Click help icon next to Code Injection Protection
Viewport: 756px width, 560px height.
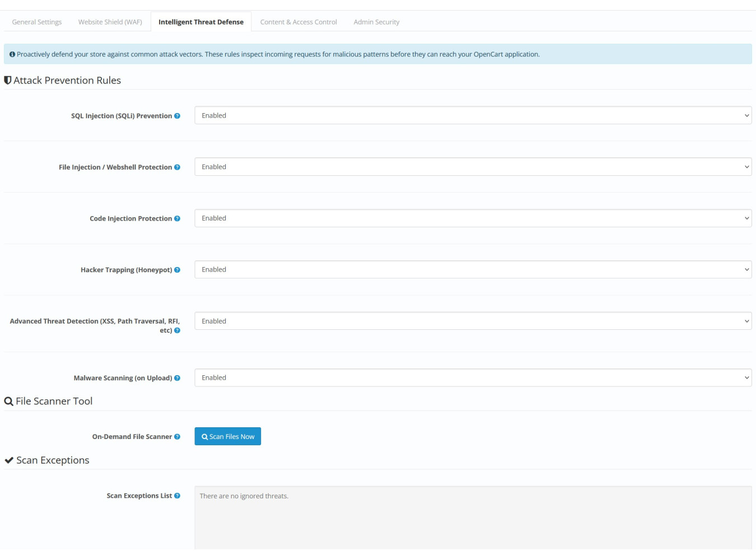click(x=177, y=219)
